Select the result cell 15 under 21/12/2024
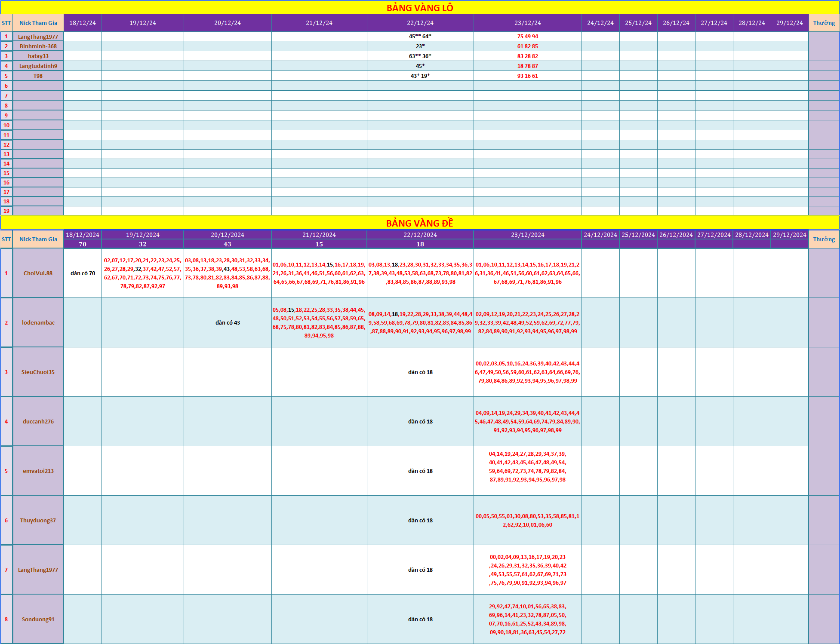The width and height of the screenshot is (840, 644). point(319,244)
